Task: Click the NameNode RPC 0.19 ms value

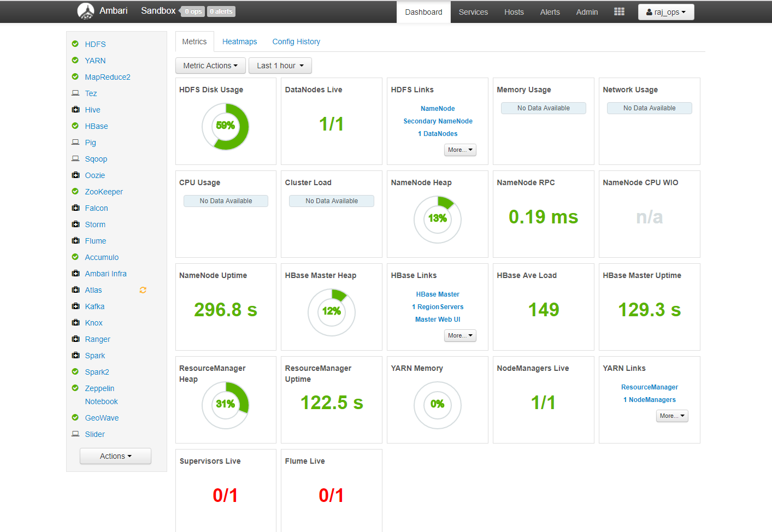Action: [x=543, y=217]
